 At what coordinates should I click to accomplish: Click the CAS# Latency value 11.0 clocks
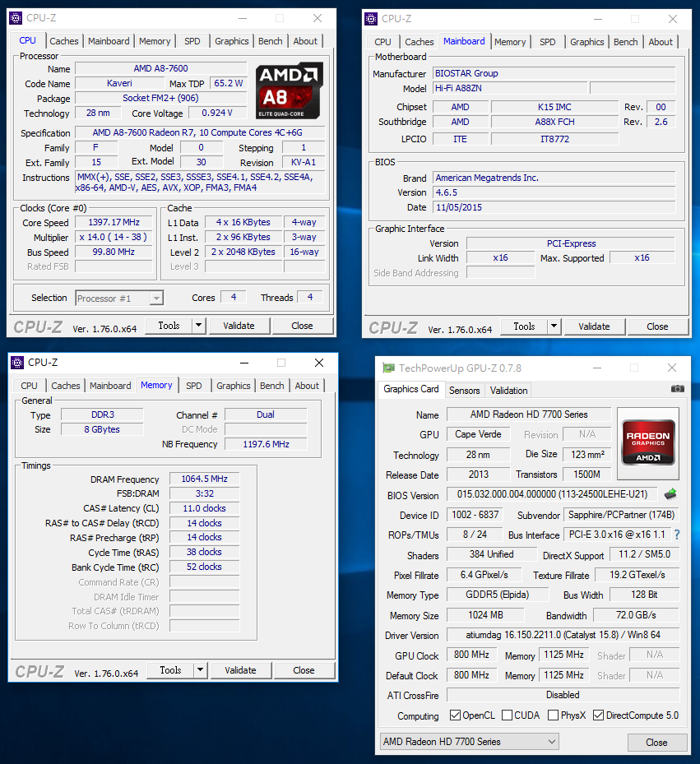click(x=204, y=508)
